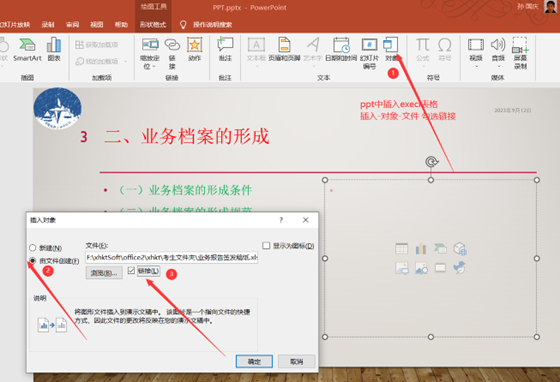Click the Insert Object (对象) icon
Screen dimensions: 560x382
tap(390, 45)
